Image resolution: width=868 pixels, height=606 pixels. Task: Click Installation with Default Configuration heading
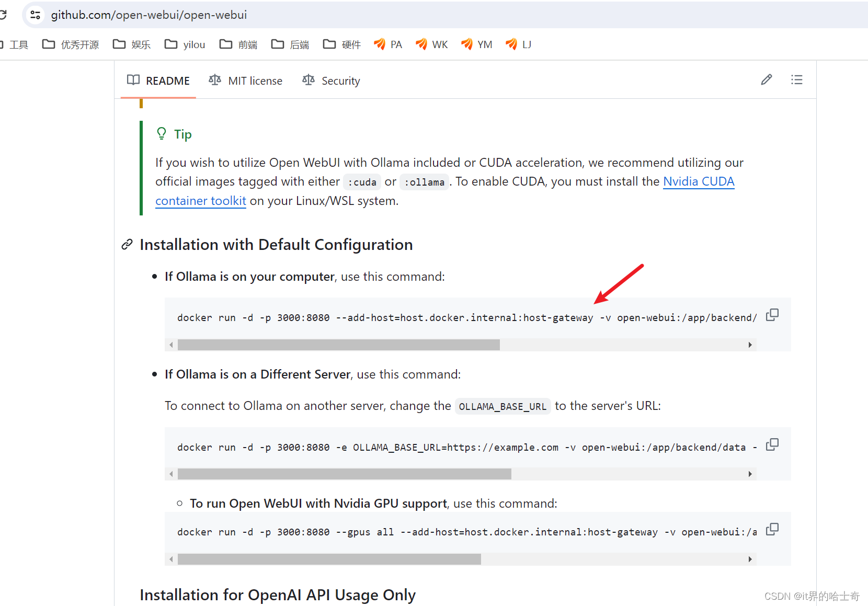coord(276,245)
